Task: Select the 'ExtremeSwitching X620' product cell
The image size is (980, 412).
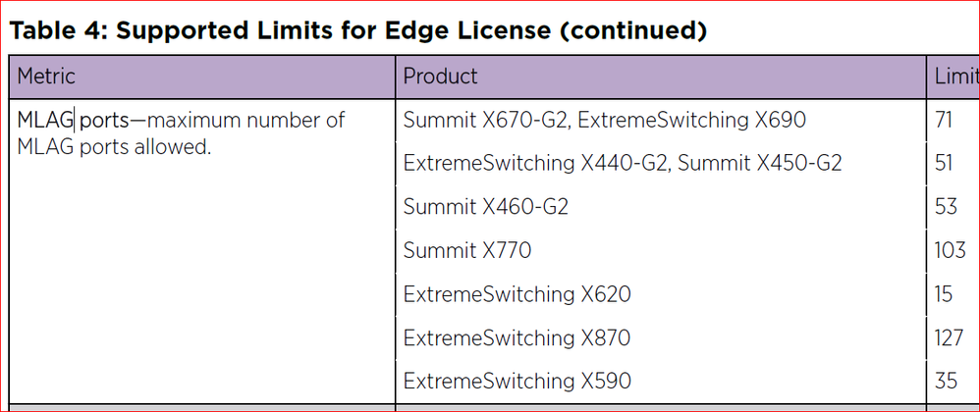Action: pyautogui.click(x=661, y=294)
